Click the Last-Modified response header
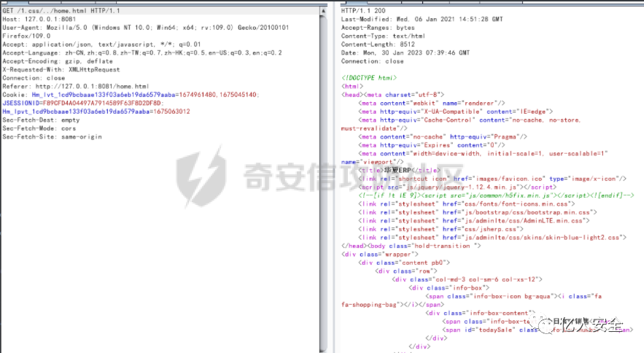Screen dimensions: 644x353 422,19
